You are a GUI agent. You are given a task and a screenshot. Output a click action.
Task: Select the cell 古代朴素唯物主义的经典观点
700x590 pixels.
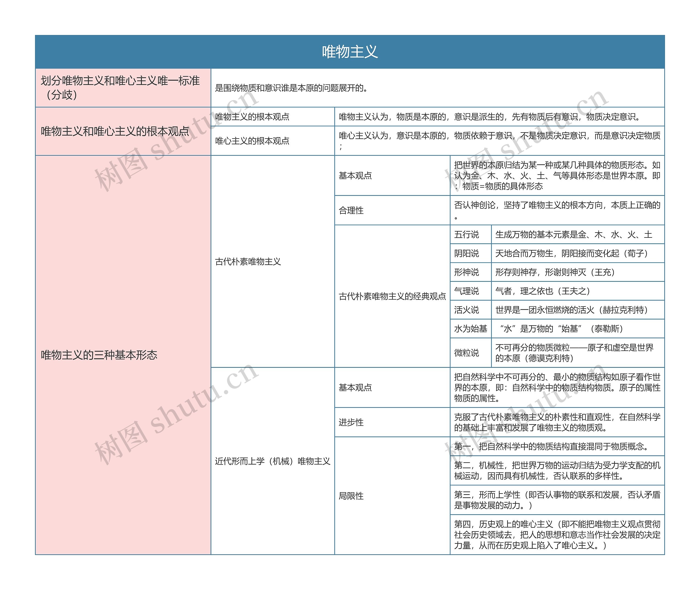pos(392,296)
